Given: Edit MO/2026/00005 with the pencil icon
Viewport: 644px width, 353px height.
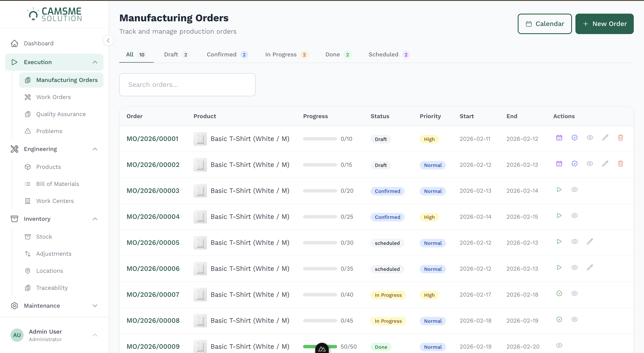Looking at the screenshot, I should 590,241.
